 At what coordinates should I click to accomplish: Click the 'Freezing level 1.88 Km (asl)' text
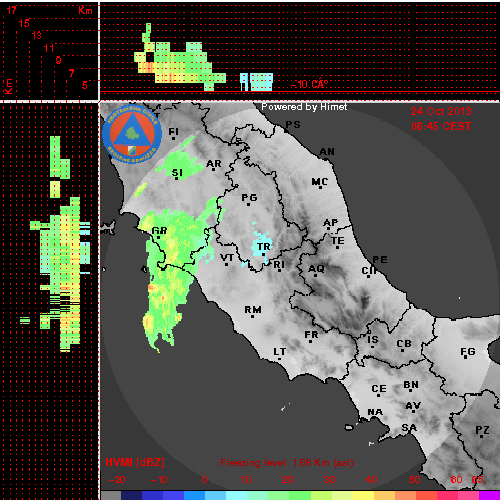tap(287, 463)
